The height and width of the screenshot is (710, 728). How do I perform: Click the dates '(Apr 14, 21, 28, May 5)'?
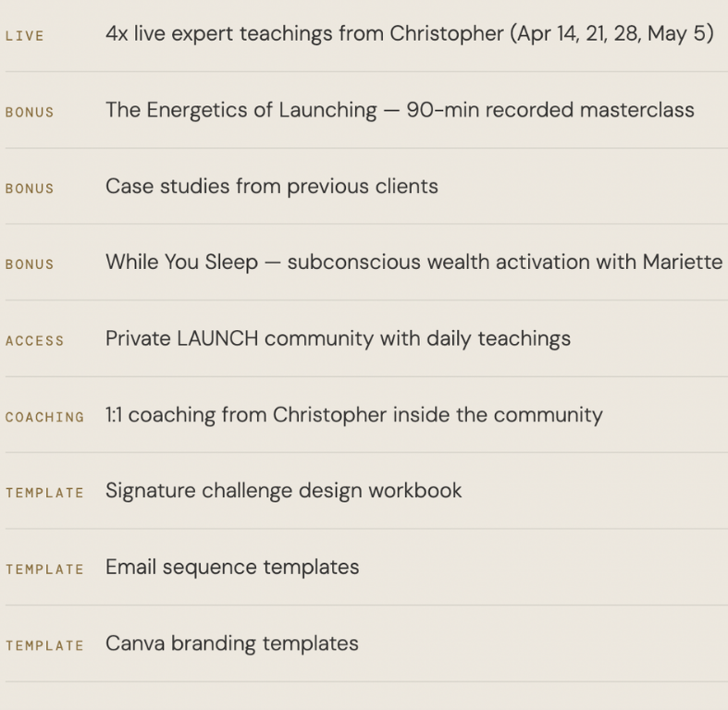(611, 34)
